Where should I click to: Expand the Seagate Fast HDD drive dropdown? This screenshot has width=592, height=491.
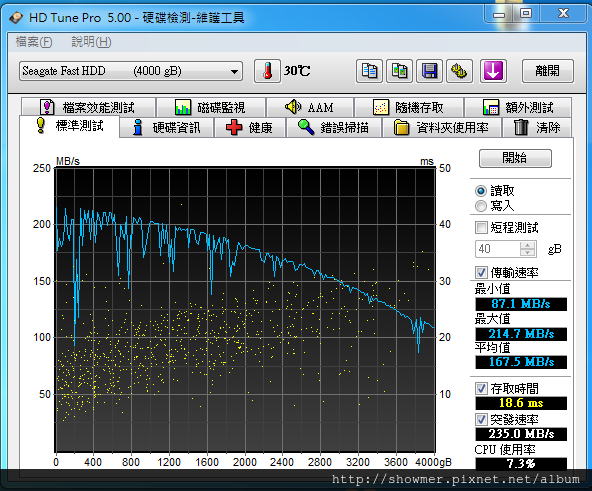(131, 71)
